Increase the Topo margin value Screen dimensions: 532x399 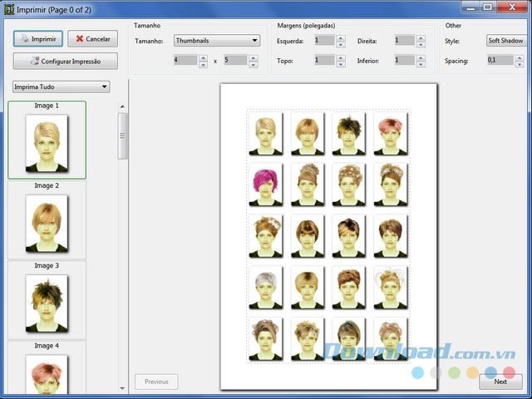(340, 57)
